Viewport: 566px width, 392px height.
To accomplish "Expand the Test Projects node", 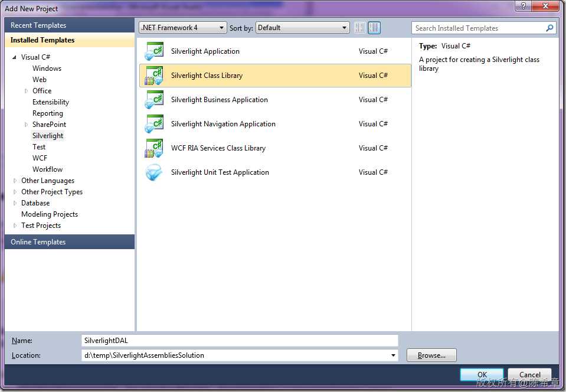I will coord(15,226).
